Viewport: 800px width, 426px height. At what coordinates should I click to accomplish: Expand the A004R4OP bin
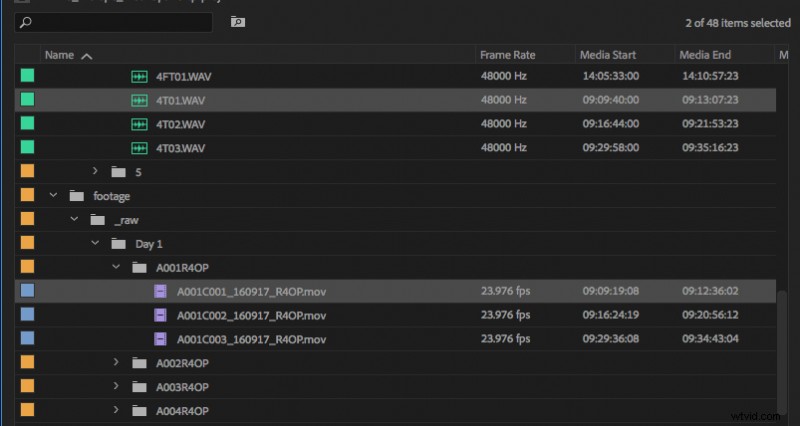pyautogui.click(x=116, y=410)
